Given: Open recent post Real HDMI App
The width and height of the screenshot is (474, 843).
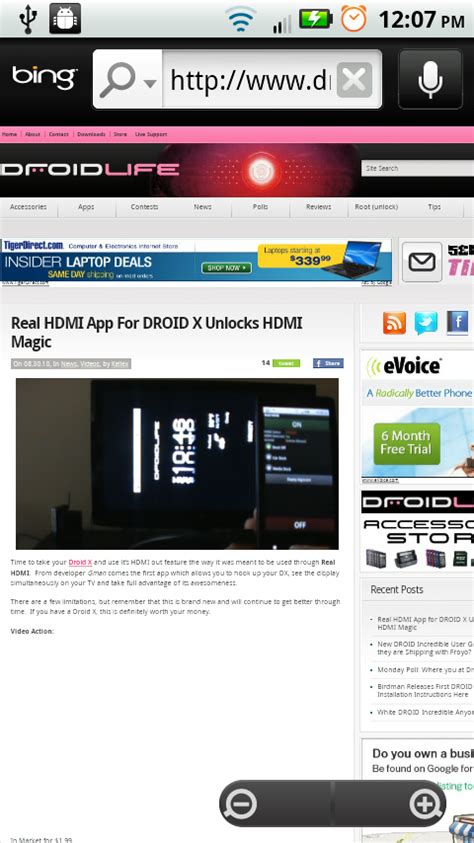Looking at the screenshot, I should (425, 623).
